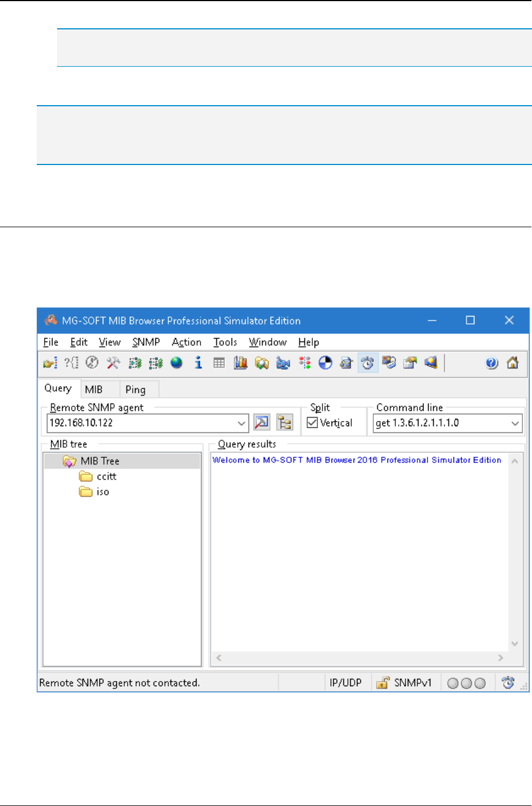This screenshot has height=806, width=532.
Task: Open the Remote SNMP agent dropdown arrow
Action: tap(242, 423)
